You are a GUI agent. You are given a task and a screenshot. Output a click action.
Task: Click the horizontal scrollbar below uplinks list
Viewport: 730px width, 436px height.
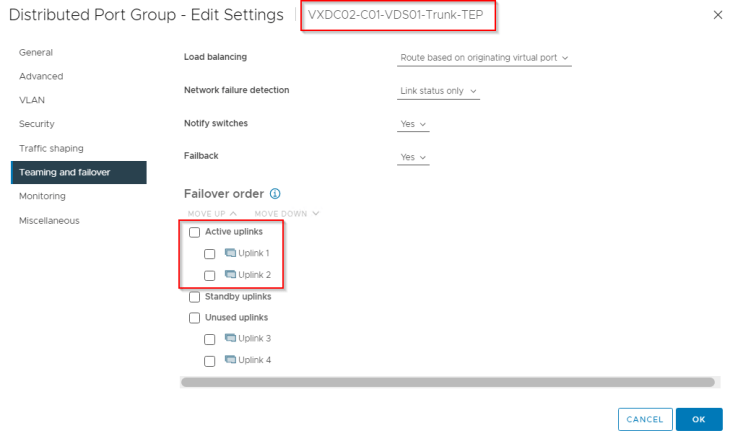point(447,382)
